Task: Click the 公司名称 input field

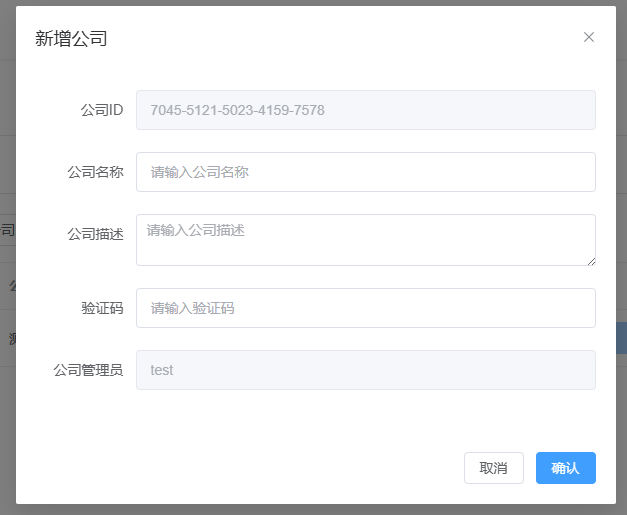Action: [365, 172]
